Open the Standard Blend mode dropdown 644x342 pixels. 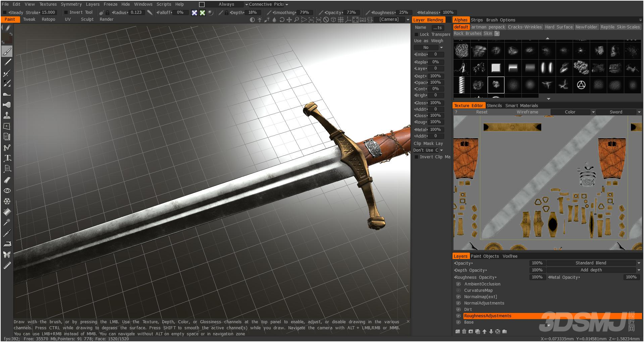click(x=594, y=263)
